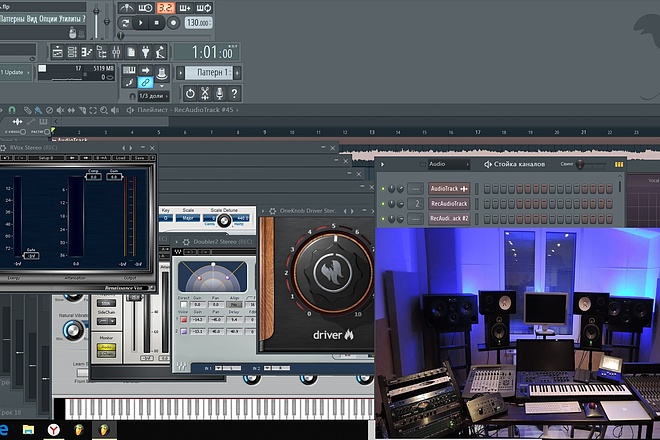Image resolution: width=660 pixels, height=440 pixels.
Task: Click the circular undo history icon
Action: (x=190, y=93)
